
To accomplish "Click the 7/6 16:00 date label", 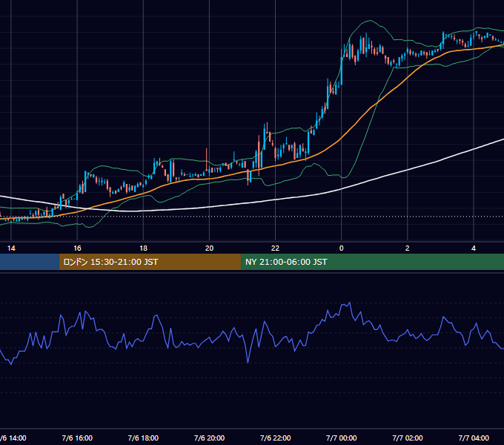I will click(77, 438).
